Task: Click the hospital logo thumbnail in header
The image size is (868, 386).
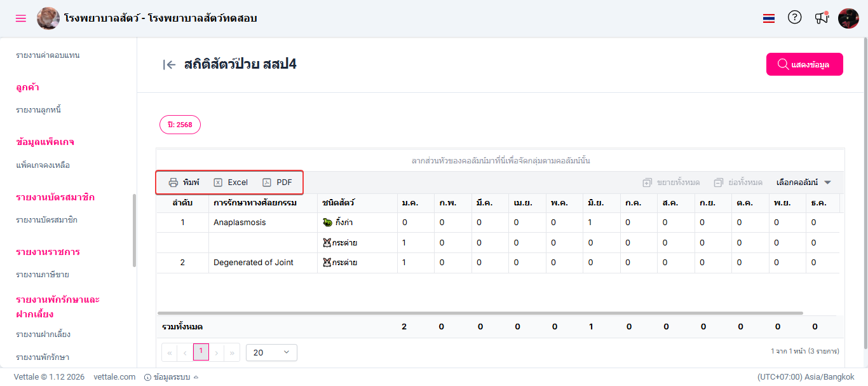Action: (x=48, y=18)
